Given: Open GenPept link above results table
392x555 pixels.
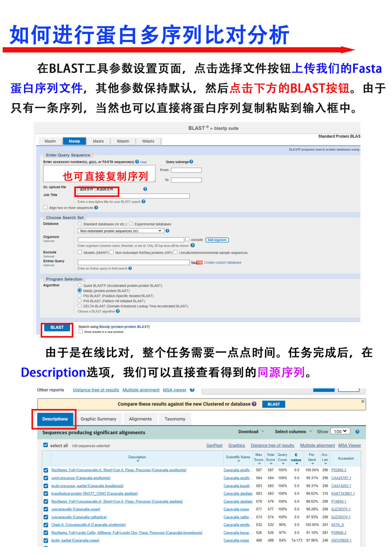Looking at the screenshot, I should pyautogui.click(x=214, y=445).
